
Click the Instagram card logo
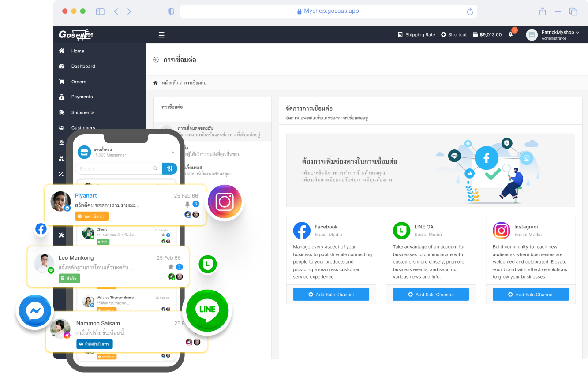501,231
